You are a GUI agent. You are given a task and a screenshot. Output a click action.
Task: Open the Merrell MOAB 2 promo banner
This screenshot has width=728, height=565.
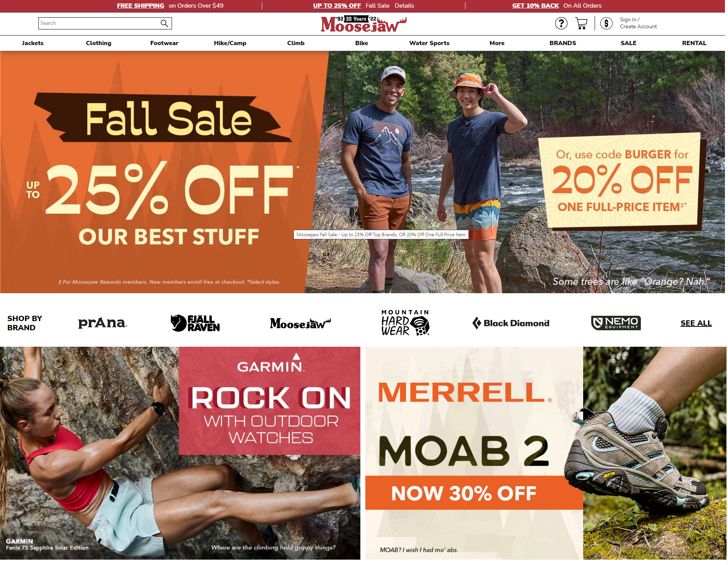pyautogui.click(x=546, y=453)
